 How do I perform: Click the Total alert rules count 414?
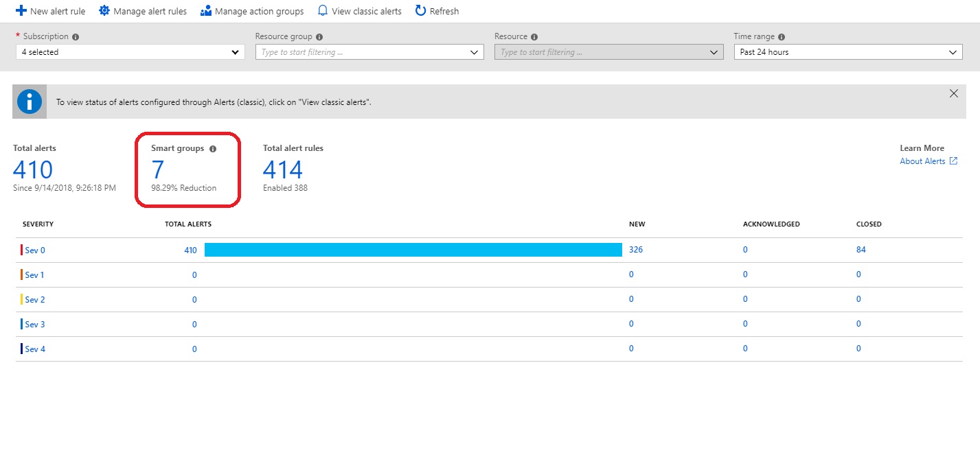(283, 169)
